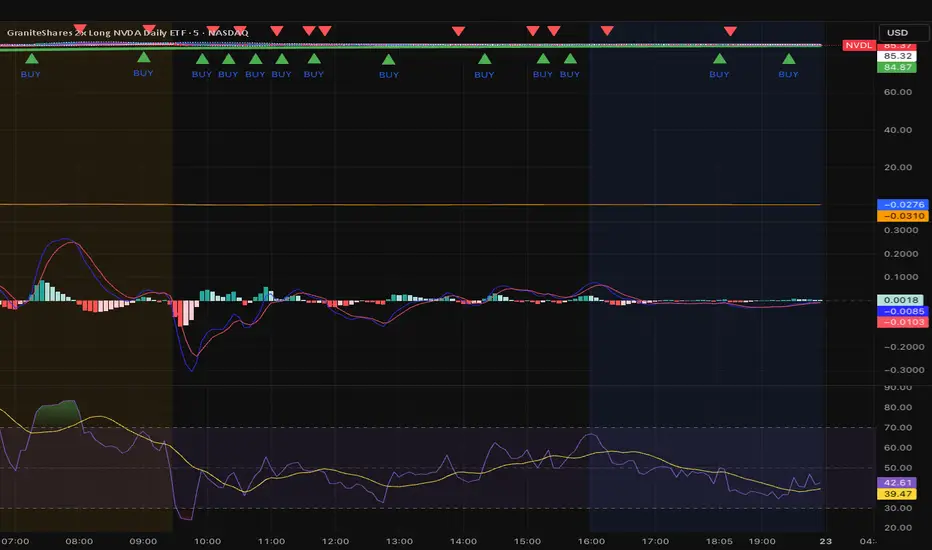Click the last BUY arrow near 19:00

click(x=789, y=61)
